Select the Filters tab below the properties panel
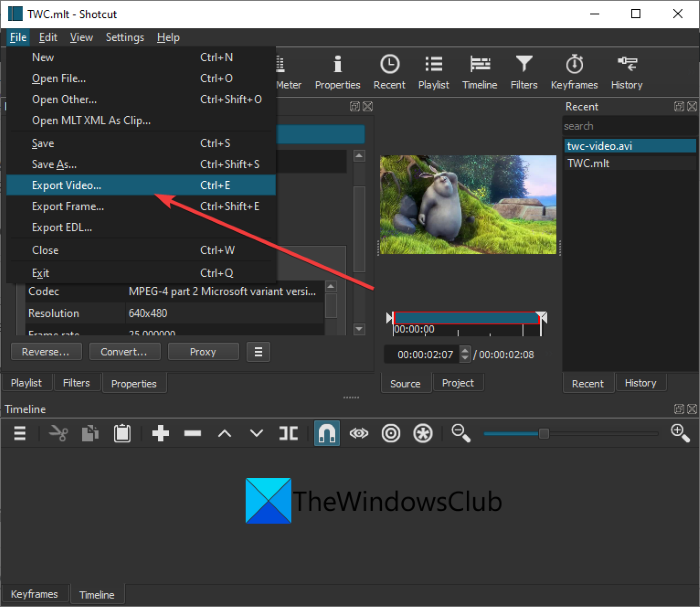700x607 pixels. (x=76, y=382)
